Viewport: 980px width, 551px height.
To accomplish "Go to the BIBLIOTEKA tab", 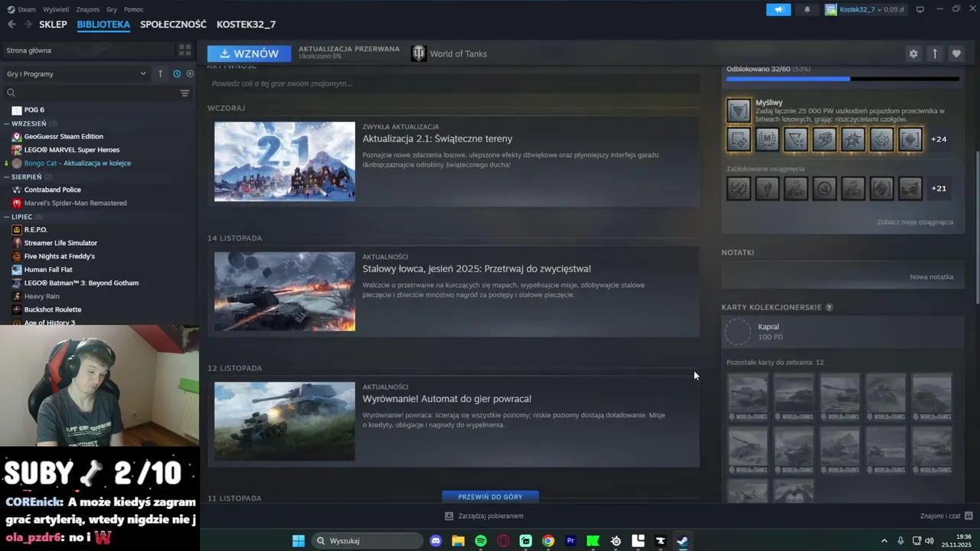I will coord(103,24).
